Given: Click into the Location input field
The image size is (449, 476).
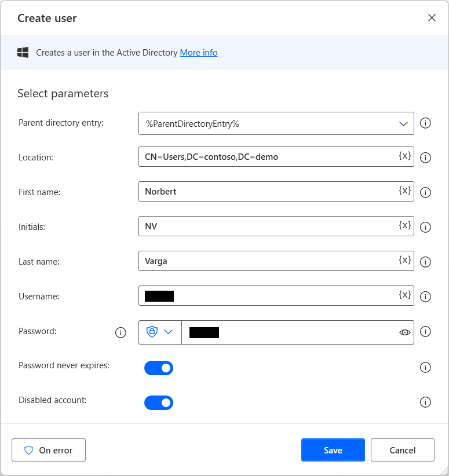Looking at the screenshot, I should click(x=276, y=157).
